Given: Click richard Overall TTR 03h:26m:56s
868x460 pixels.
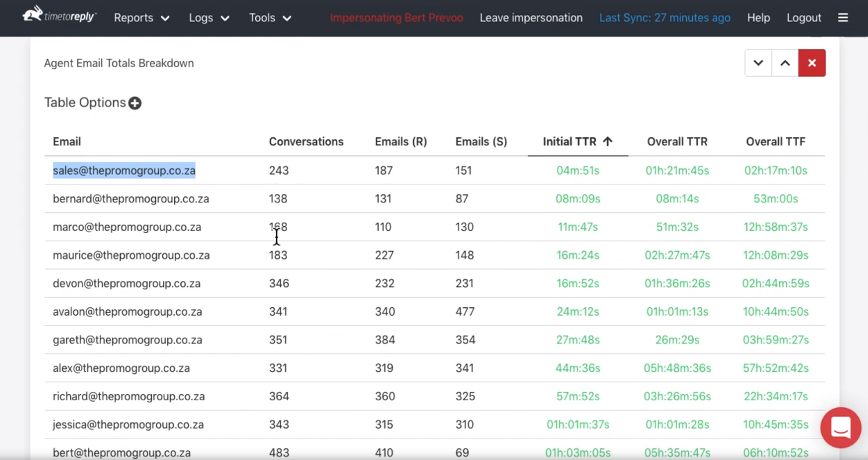Looking at the screenshot, I should 677,396.
